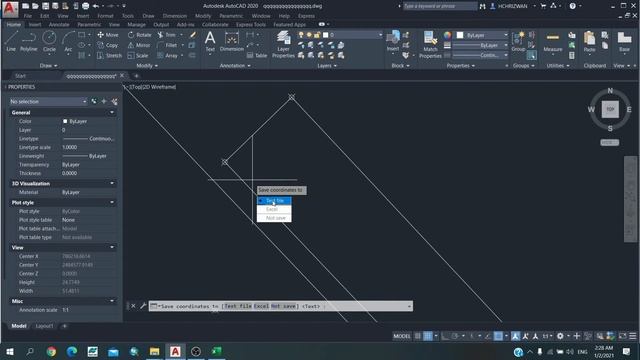Toggle the grid display in status bar
The height and width of the screenshot is (360, 640).
tap(418, 336)
